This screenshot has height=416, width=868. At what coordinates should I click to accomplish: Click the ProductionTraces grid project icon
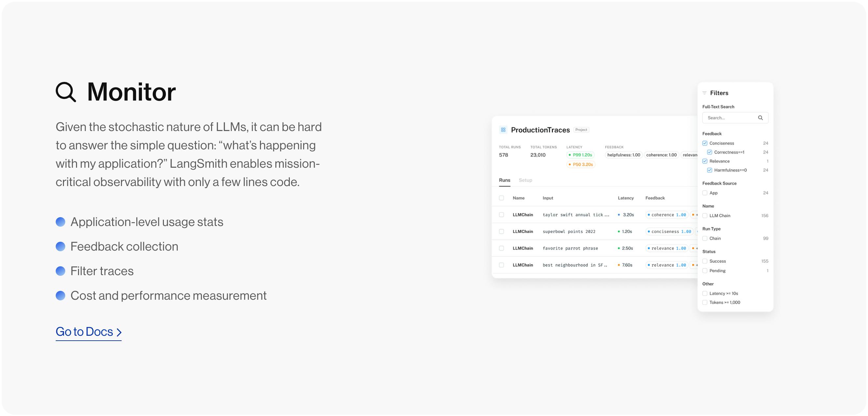pos(503,130)
